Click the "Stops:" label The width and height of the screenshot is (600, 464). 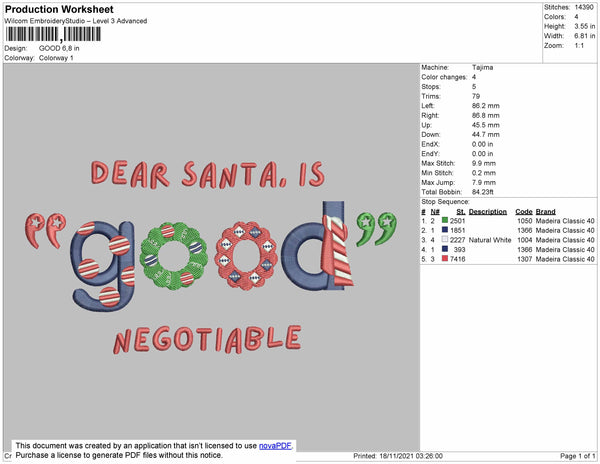431,86
